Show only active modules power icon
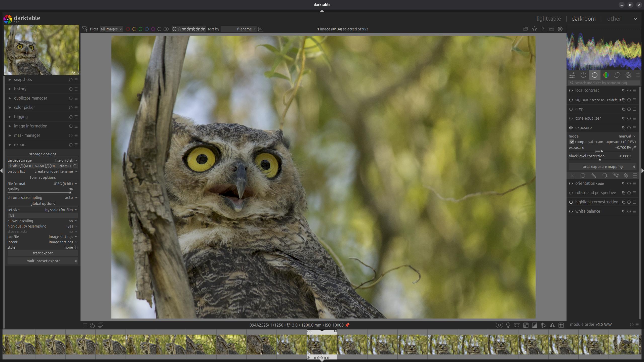 (x=583, y=75)
